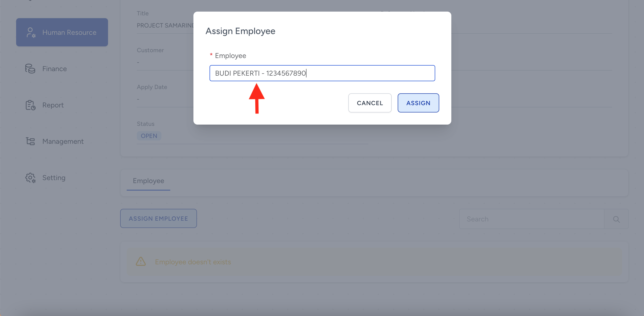Viewport: 644px width, 316px height.
Task: Click the OPEN status badge
Action: click(x=149, y=136)
